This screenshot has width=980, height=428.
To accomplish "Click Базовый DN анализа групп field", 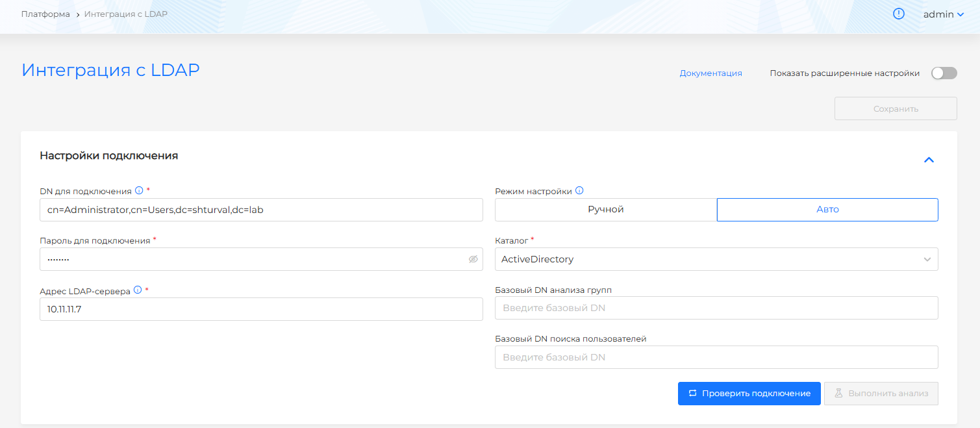I will [x=716, y=308].
